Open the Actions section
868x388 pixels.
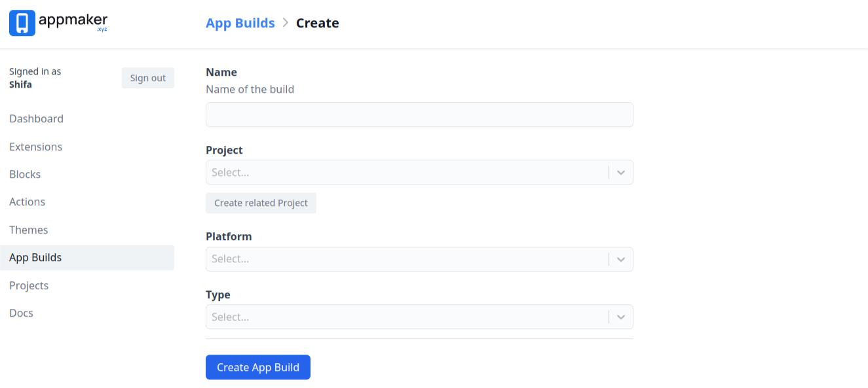click(x=27, y=202)
